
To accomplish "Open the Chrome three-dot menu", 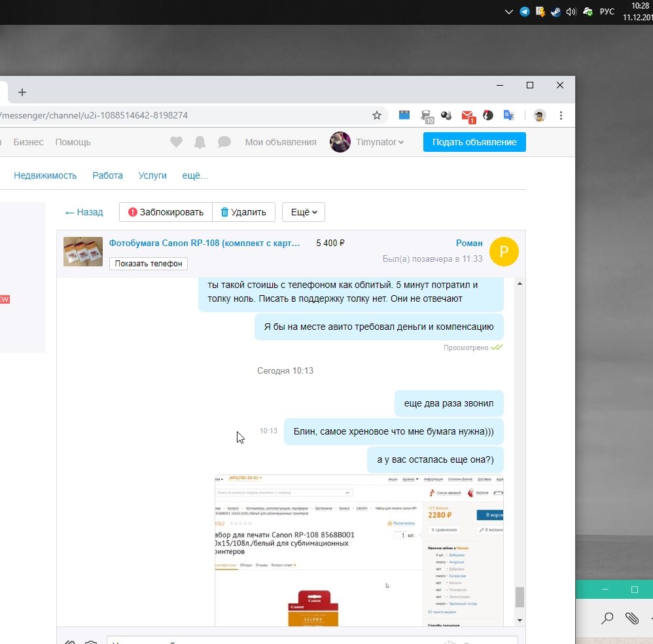I will pos(561,115).
